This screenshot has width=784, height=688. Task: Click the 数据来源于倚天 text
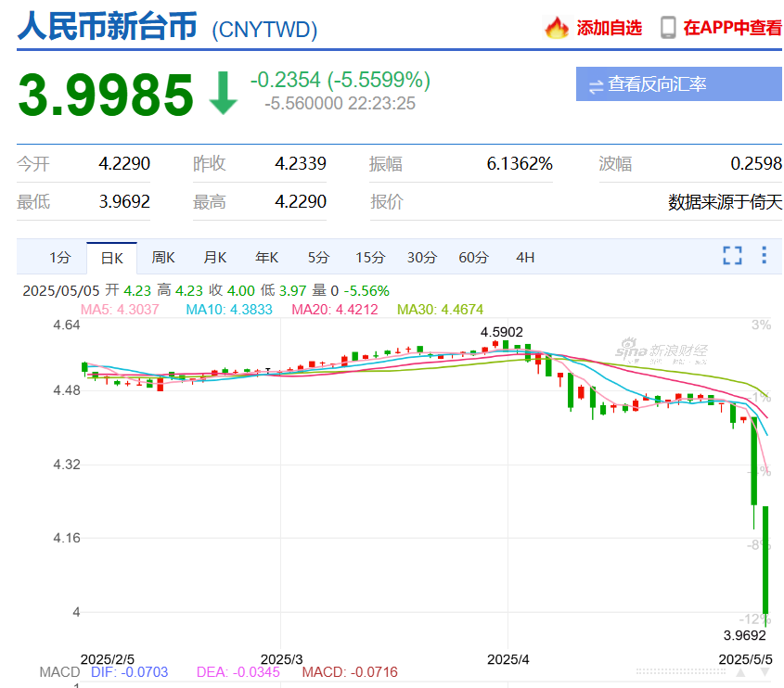tap(725, 202)
